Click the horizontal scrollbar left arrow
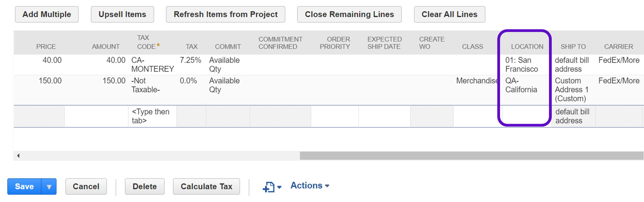 18,156
